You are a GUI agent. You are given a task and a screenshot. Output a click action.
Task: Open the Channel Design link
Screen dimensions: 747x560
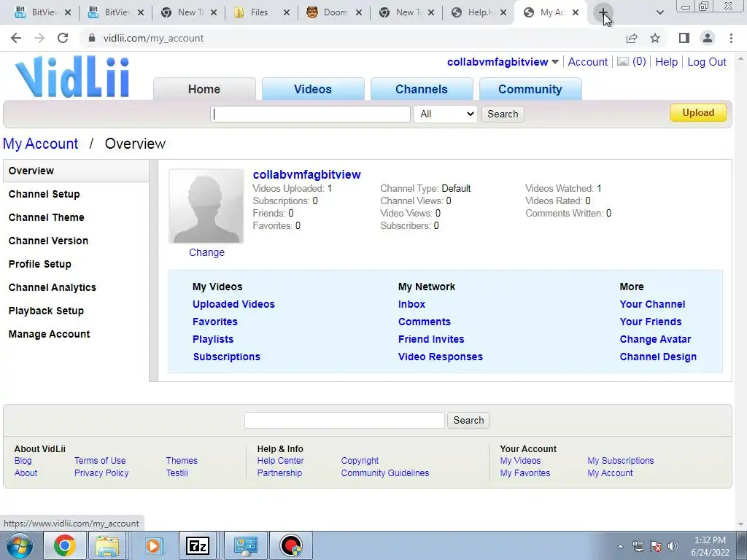pos(658,357)
